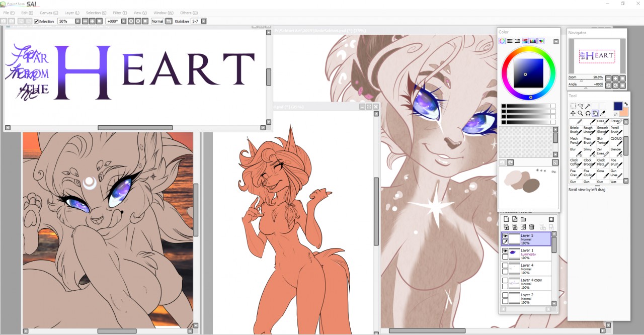The image size is (644, 335).
Task: Toggle the color wheel display
Action: (x=502, y=41)
